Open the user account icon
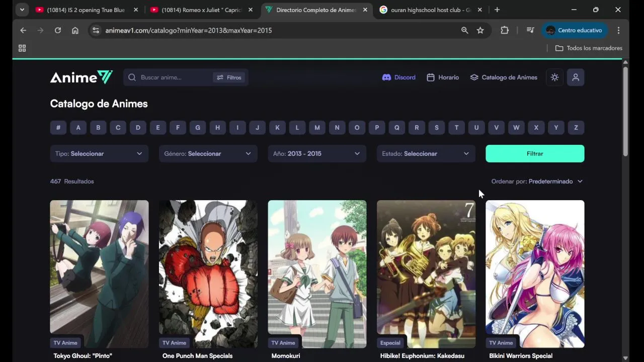This screenshot has height=362, width=644. (576, 77)
